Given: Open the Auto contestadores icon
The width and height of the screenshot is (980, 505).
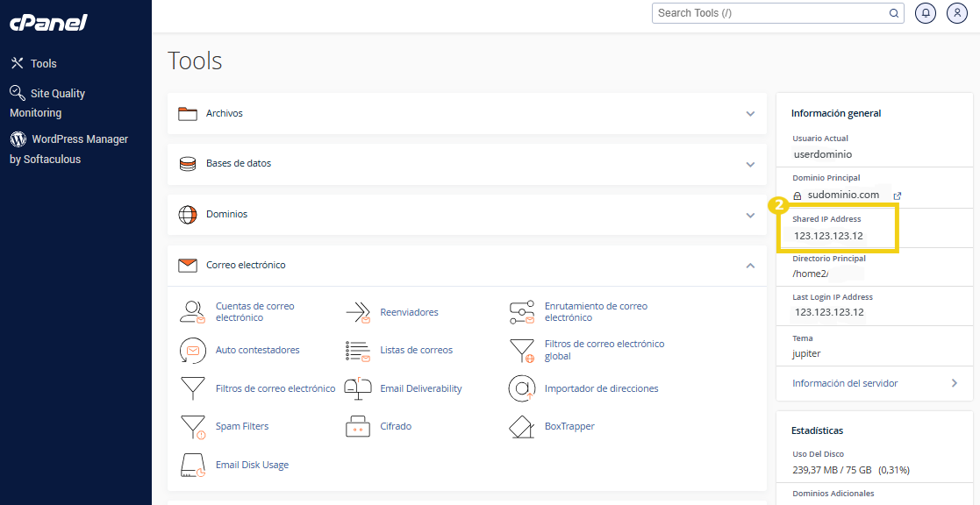Looking at the screenshot, I should tap(192, 350).
